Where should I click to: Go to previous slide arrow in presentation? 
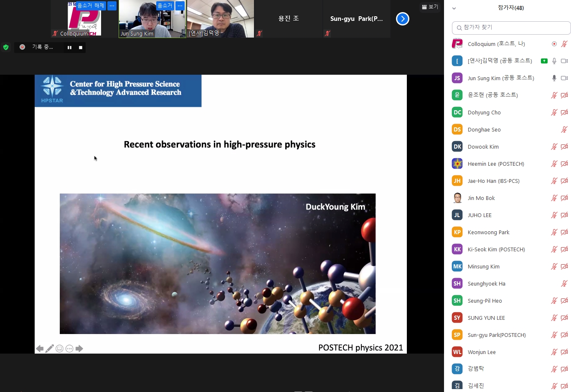[40, 349]
